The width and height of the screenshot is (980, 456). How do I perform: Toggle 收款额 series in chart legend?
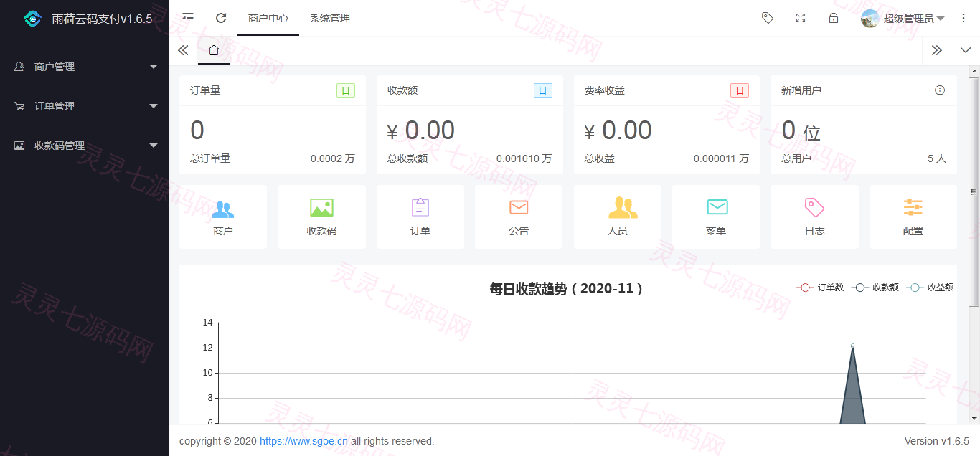(x=875, y=288)
